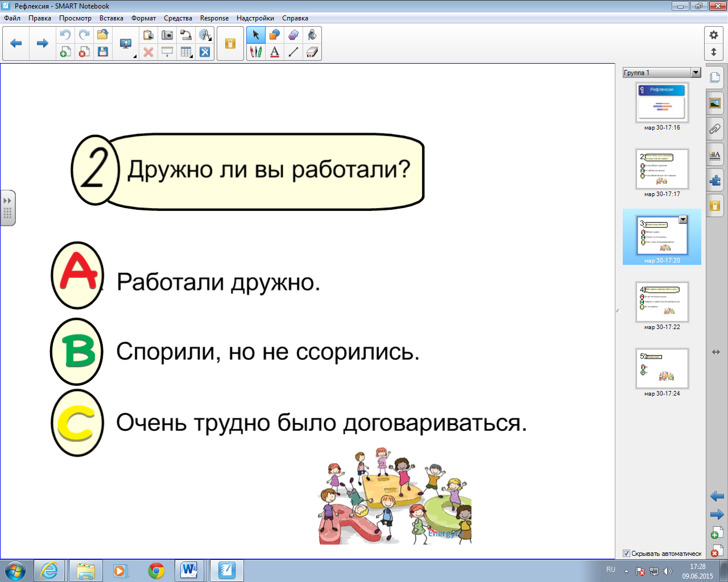Open Google Chrome from the taskbar

click(156, 570)
